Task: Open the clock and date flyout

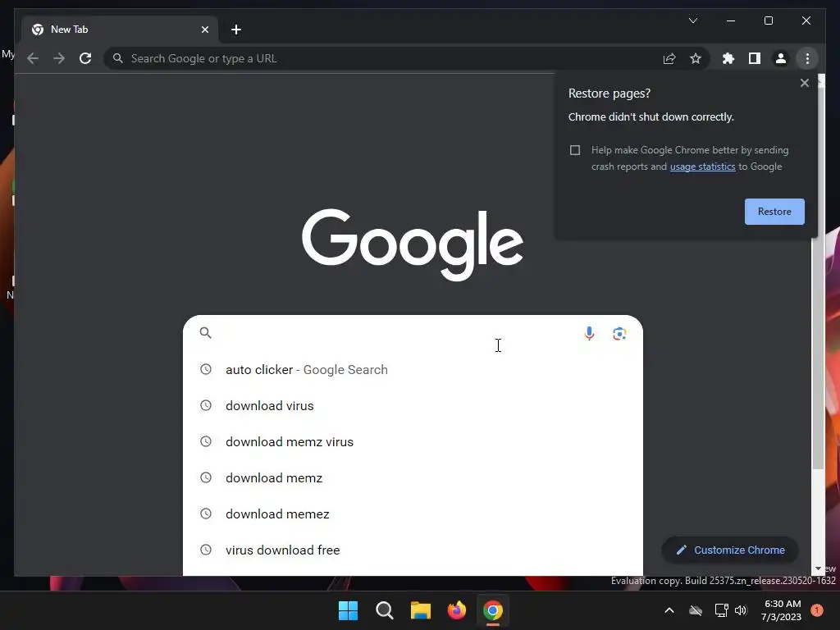Action: click(x=782, y=610)
